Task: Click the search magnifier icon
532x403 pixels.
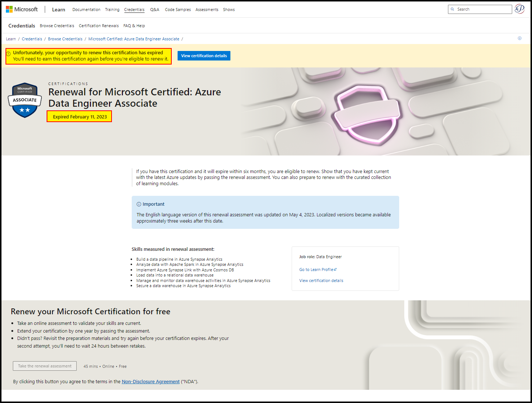Action: 452,9
